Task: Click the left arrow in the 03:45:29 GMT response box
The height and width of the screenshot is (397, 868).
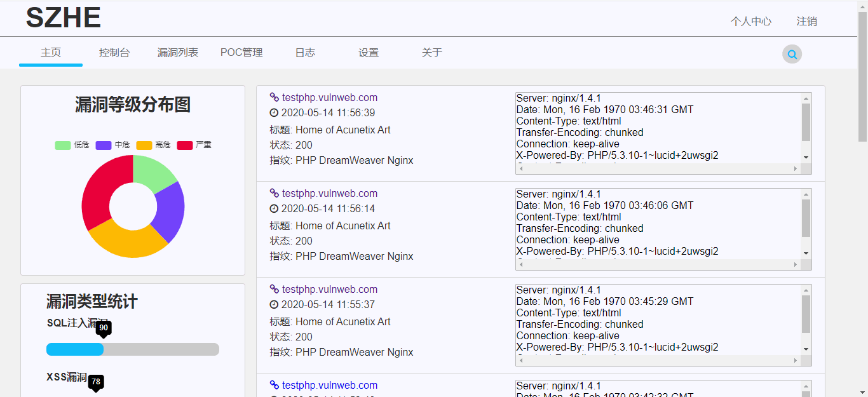Action: coord(521,360)
